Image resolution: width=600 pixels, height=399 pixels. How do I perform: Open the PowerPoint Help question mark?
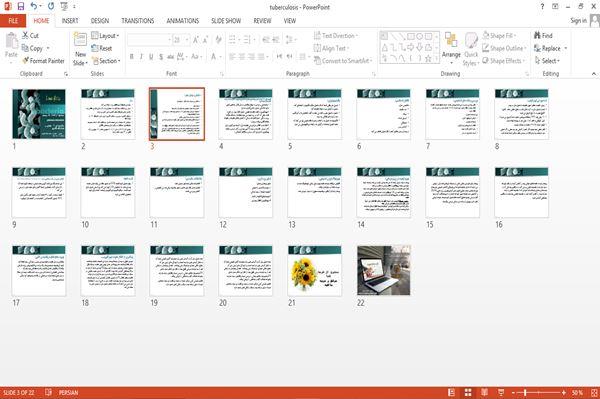[542, 7]
